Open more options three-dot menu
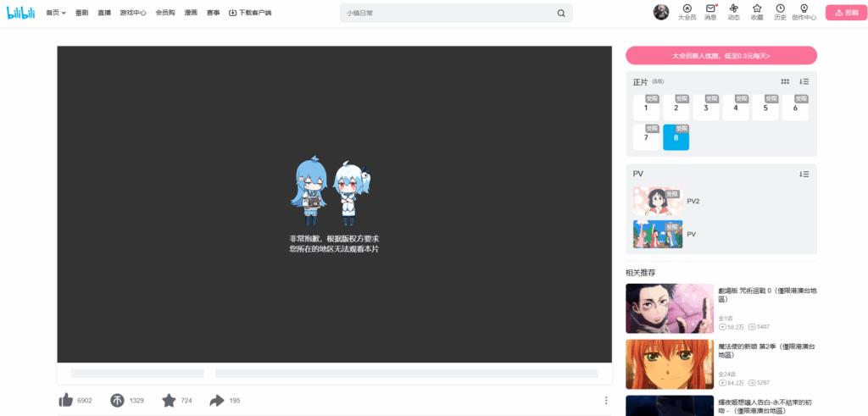This screenshot has width=868, height=416. pos(605,400)
